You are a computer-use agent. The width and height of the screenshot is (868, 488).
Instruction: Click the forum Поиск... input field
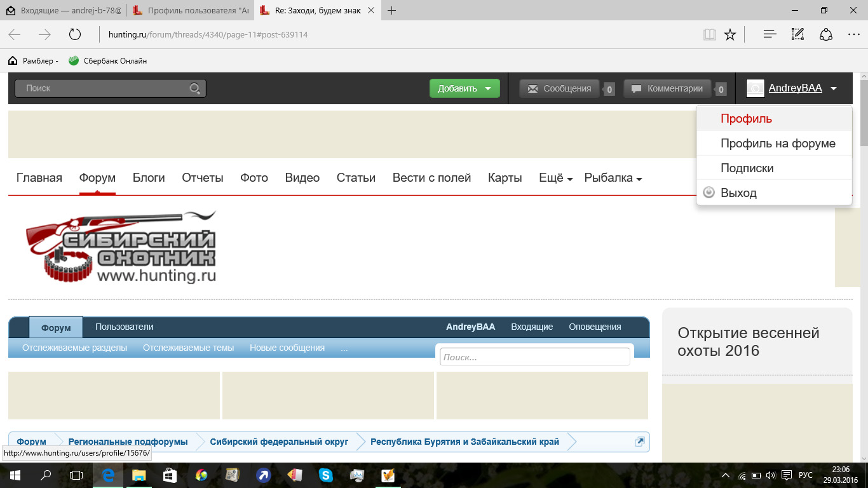[x=534, y=357]
